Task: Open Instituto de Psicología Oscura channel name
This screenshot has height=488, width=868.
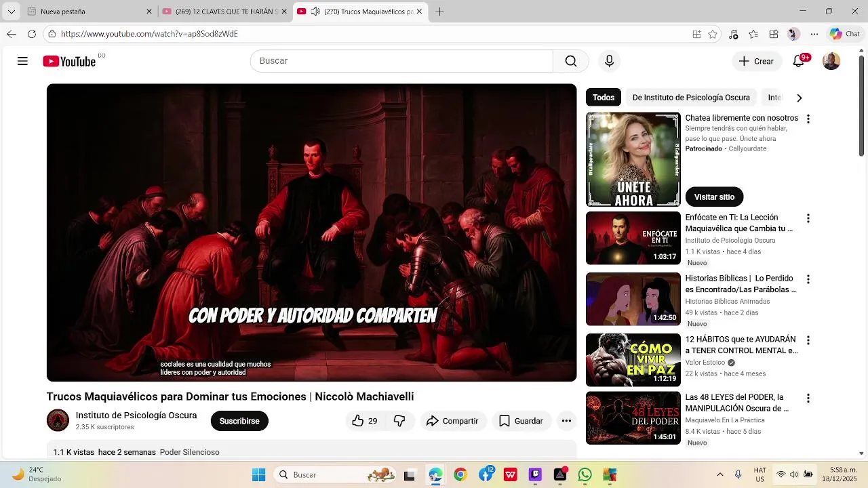Action: [x=136, y=415]
